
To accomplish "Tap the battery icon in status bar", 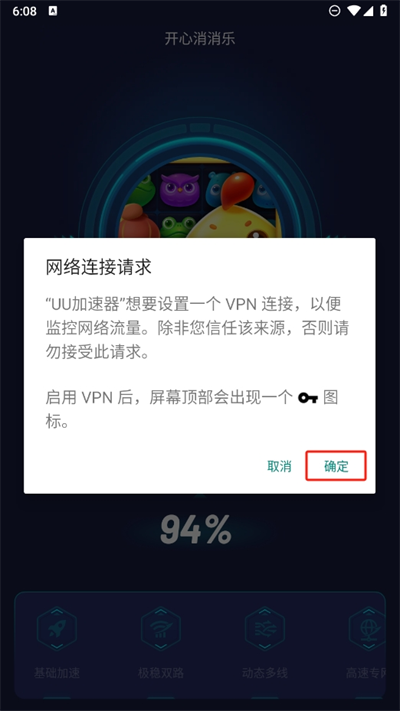I will coord(384,11).
